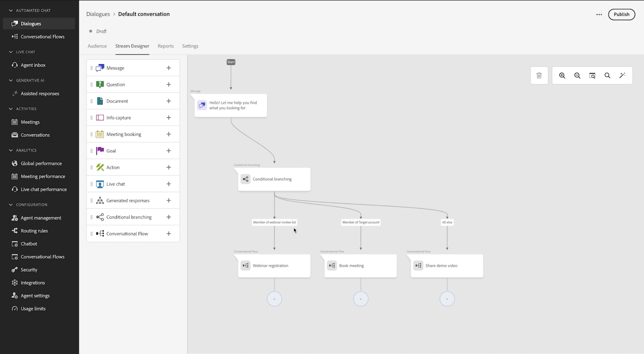Viewport: 644px width, 354px height.
Task: Open the Audience tab
Action: point(97,46)
